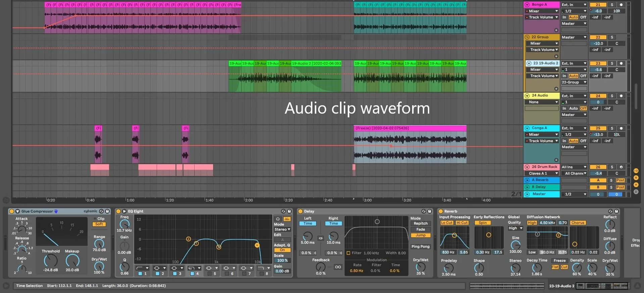
Task: Enable the Delay Filter checkbox
Action: click(348, 253)
